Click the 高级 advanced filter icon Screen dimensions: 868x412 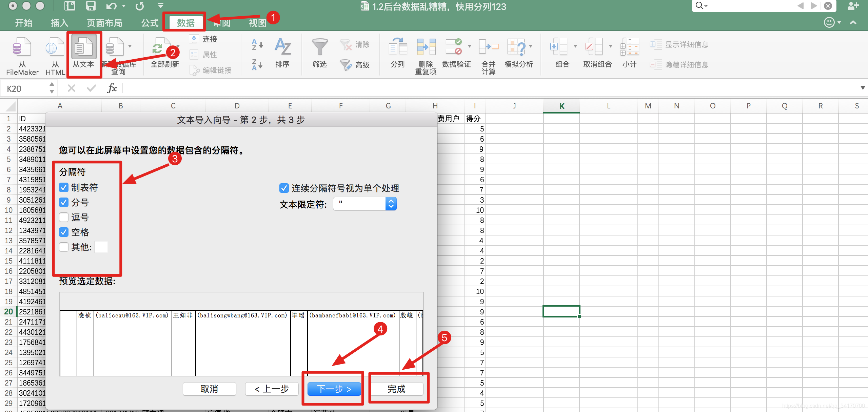coord(346,64)
